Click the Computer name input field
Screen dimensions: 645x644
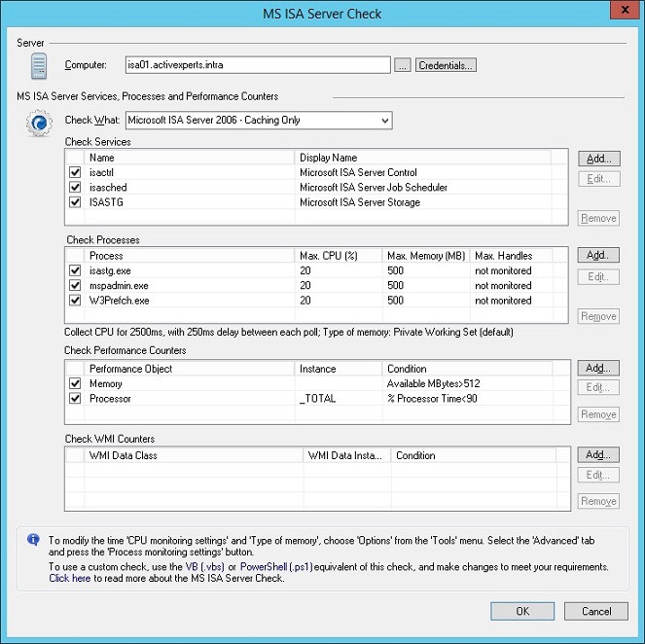click(x=258, y=65)
